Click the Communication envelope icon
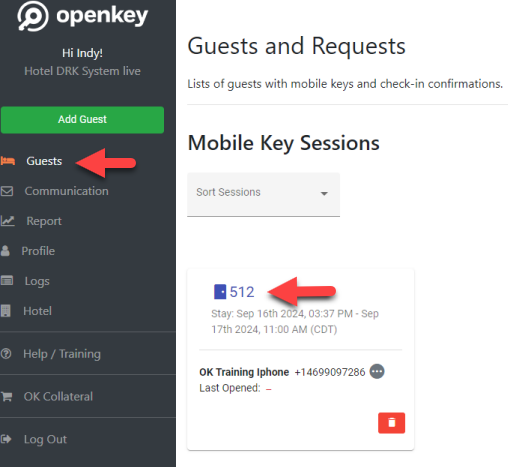Viewport: 508px width, 467px height. [7, 191]
